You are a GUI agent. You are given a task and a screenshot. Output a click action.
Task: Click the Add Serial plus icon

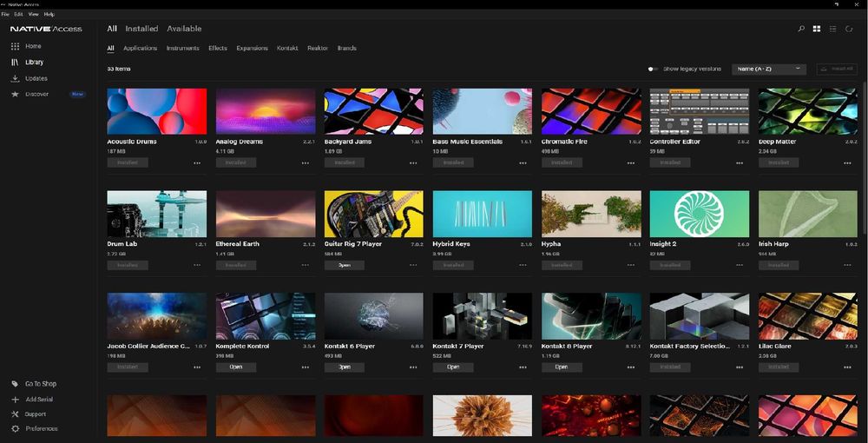tap(15, 400)
